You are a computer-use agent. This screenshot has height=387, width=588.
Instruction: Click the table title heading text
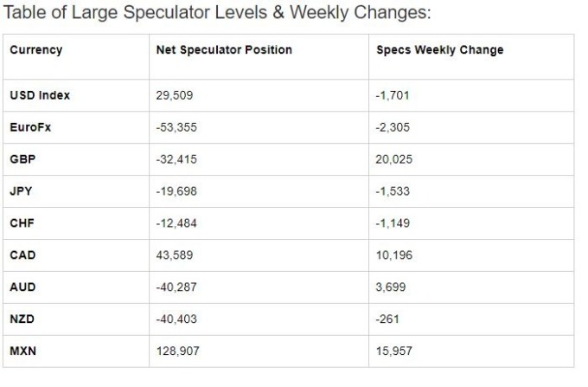click(217, 12)
